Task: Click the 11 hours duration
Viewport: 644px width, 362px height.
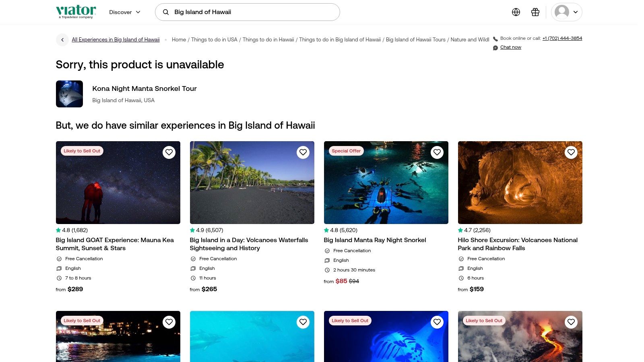Action: point(208,278)
